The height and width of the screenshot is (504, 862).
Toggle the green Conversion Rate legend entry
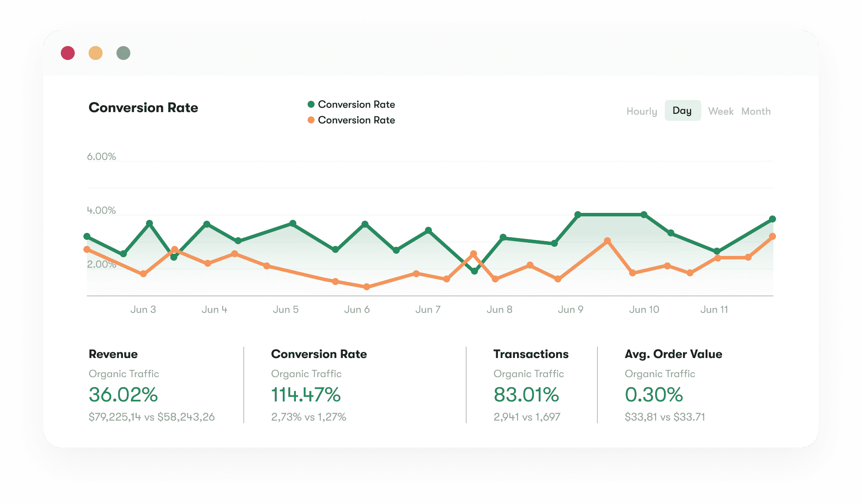[351, 104]
